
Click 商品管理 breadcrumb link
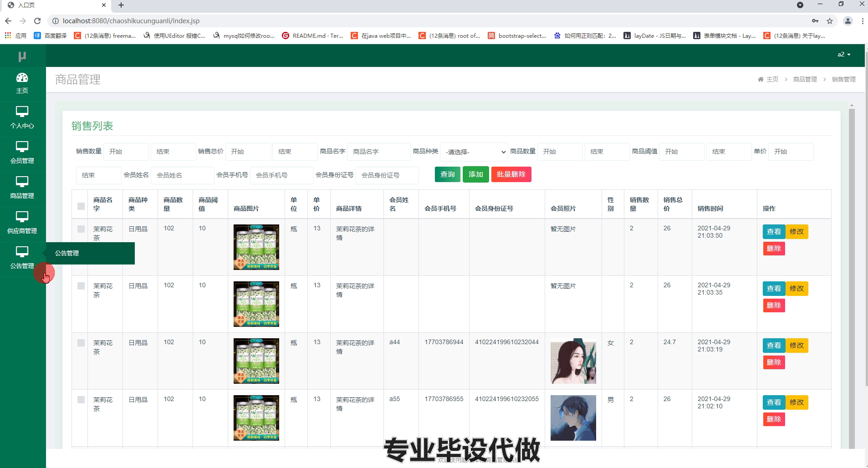[805, 79]
